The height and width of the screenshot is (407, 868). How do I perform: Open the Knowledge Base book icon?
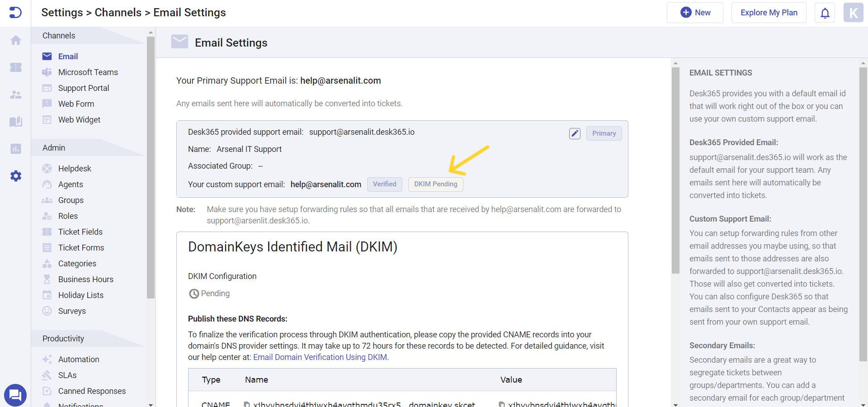[16, 122]
